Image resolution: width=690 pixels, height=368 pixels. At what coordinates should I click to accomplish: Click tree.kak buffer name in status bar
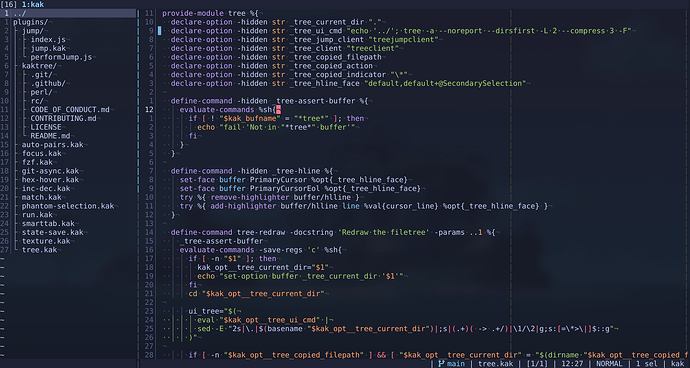click(x=495, y=364)
